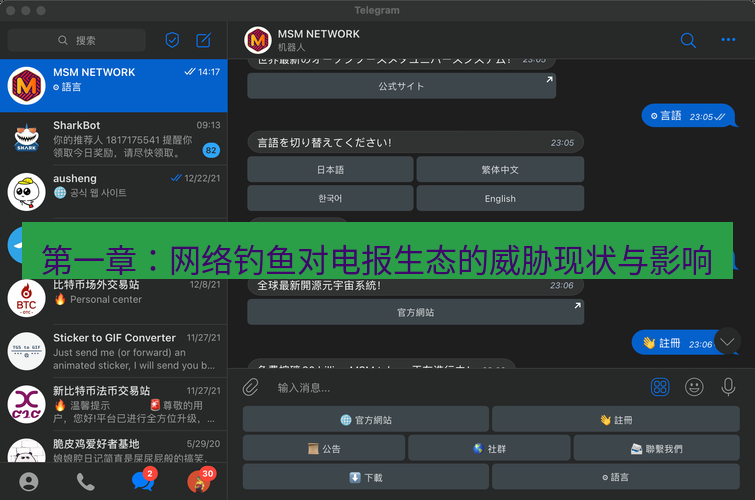The image size is (755, 500).
Task: Click the search field in the sidebar
Action: [x=77, y=40]
